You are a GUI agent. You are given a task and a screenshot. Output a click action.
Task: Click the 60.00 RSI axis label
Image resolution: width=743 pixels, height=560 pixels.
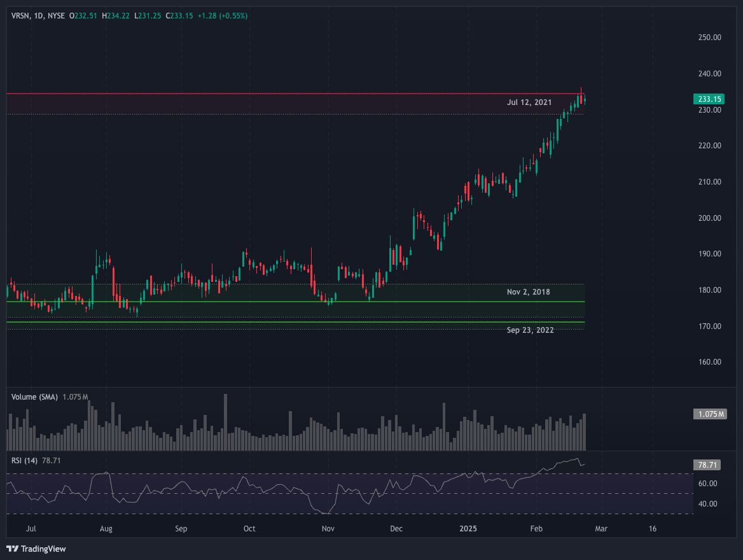coord(707,484)
